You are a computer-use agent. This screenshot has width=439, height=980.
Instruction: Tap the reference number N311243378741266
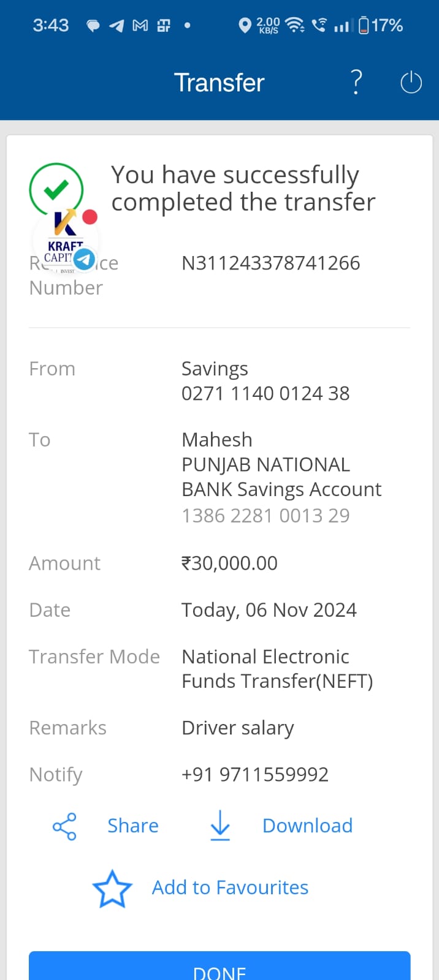pyautogui.click(x=270, y=263)
